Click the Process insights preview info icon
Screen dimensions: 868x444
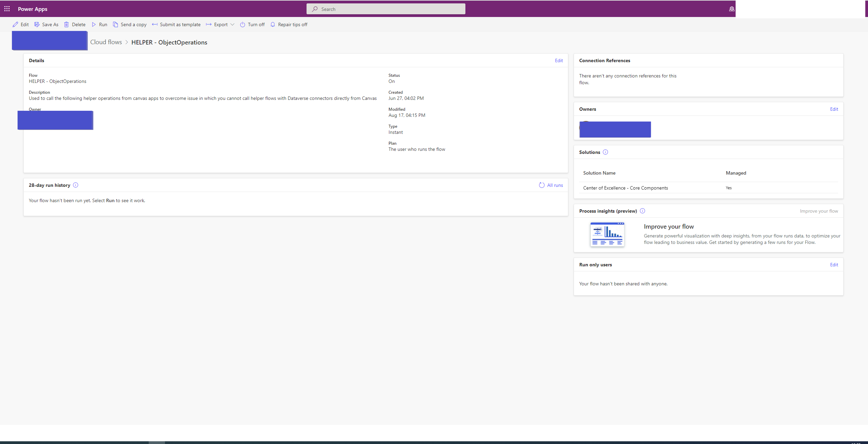(642, 211)
